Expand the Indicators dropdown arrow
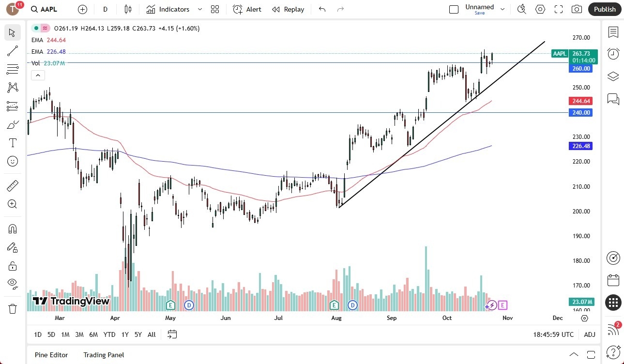Viewport: 624px width, 364px height. (x=199, y=9)
